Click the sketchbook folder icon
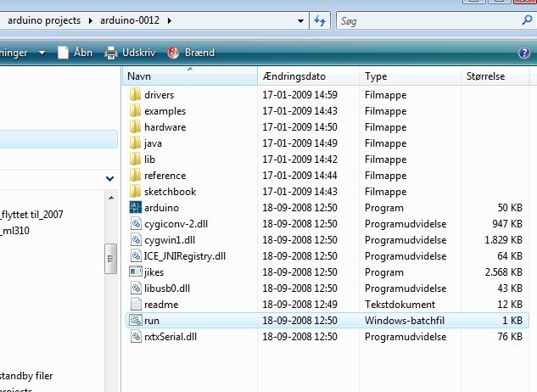The image size is (537, 392). (x=135, y=191)
